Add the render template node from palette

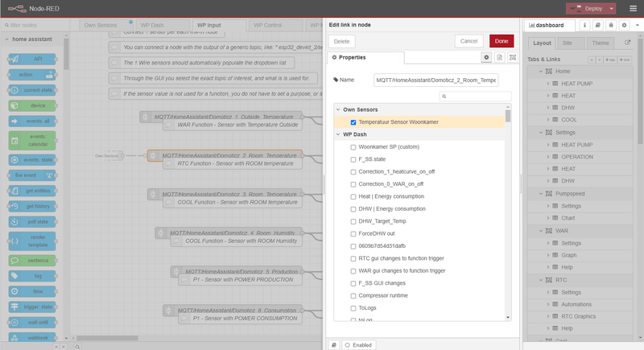(x=32, y=241)
